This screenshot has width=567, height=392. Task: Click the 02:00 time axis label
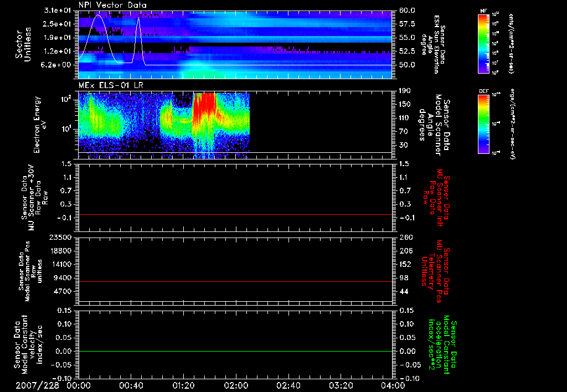[236, 385]
